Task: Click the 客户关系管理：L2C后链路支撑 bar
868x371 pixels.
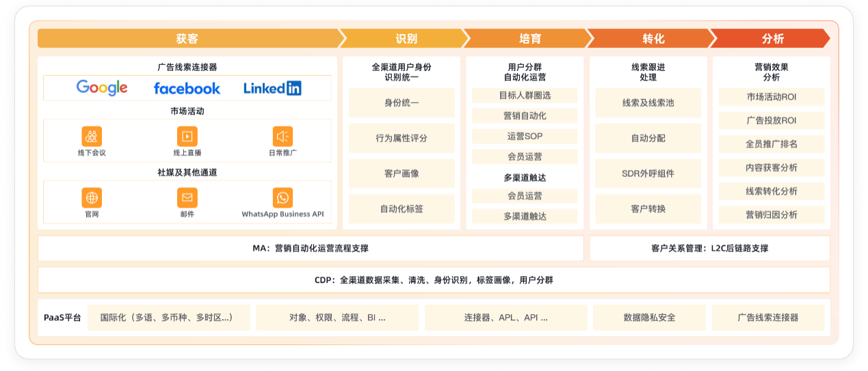Action: coord(709,248)
